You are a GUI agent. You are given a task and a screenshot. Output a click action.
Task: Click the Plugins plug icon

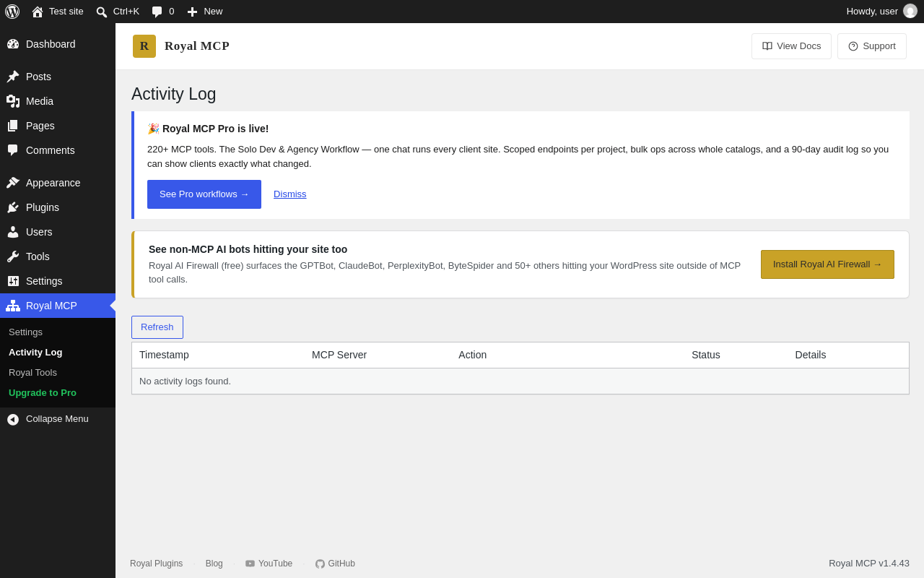pos(13,207)
